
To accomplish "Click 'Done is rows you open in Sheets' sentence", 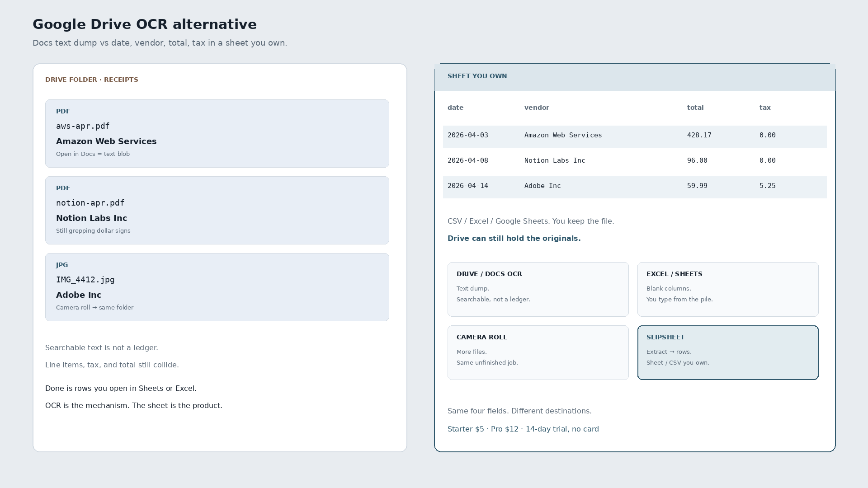I will point(121,389).
